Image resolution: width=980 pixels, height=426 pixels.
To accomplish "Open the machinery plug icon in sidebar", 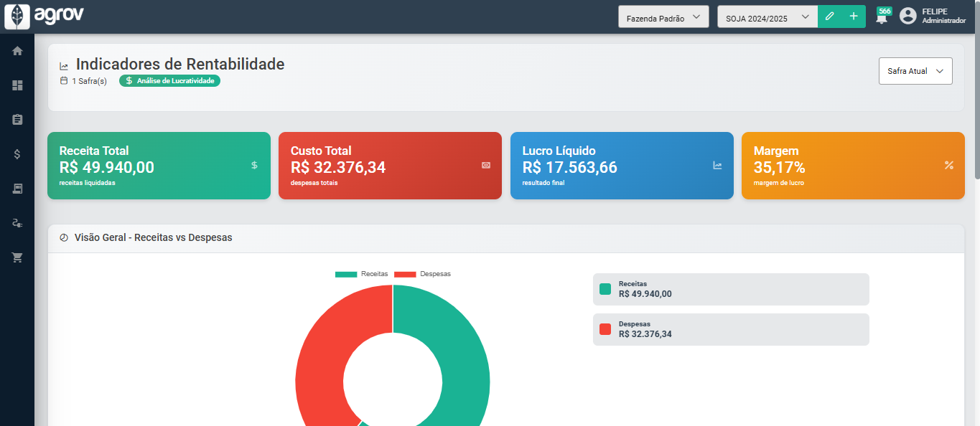I will pyautogui.click(x=17, y=223).
